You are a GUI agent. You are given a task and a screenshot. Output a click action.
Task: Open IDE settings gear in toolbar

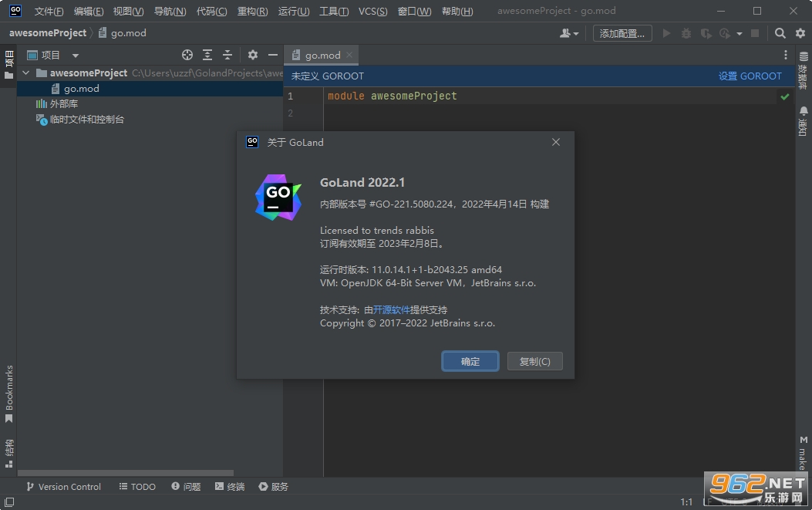pos(800,33)
